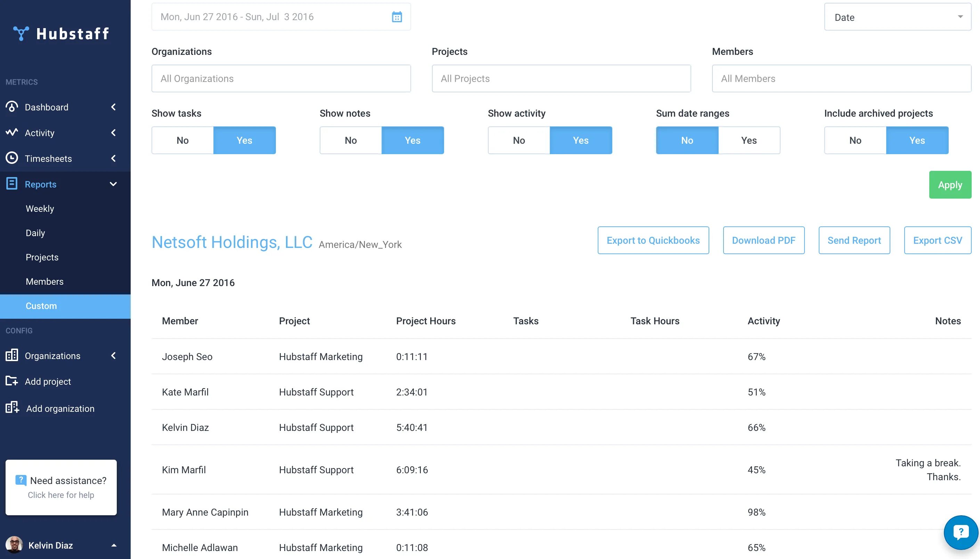Open the Weekly reports menu item

40,208
